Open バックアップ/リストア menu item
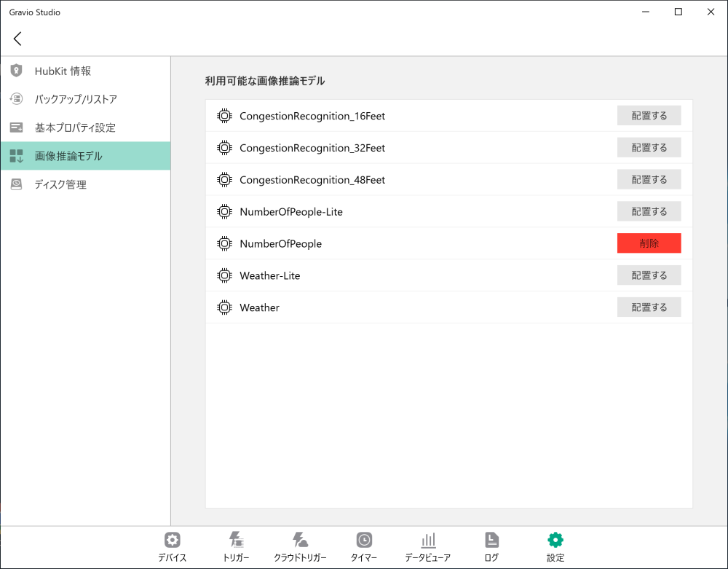 click(85, 99)
